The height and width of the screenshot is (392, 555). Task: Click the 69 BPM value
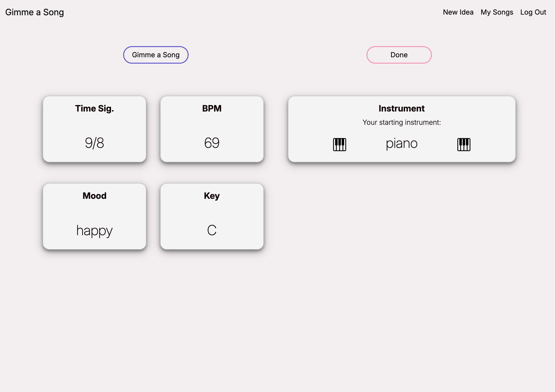212,143
